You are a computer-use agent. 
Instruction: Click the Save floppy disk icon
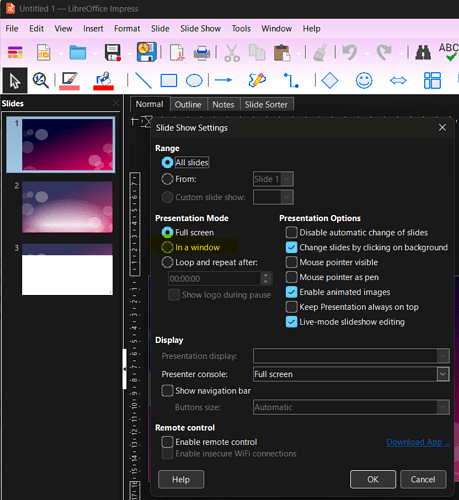(x=113, y=52)
